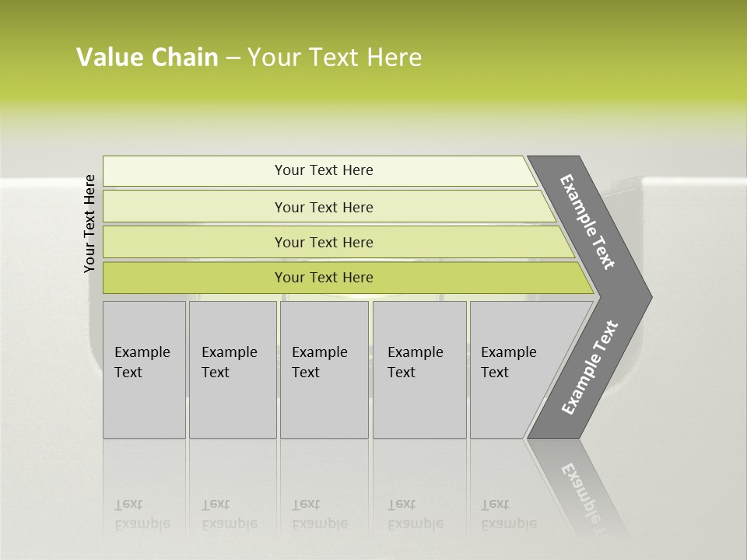
Task: Click the reflected text under first gray box
Action: pos(142,514)
